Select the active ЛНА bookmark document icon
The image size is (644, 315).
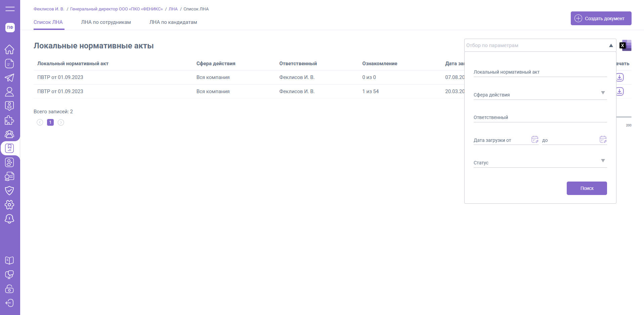(9, 148)
